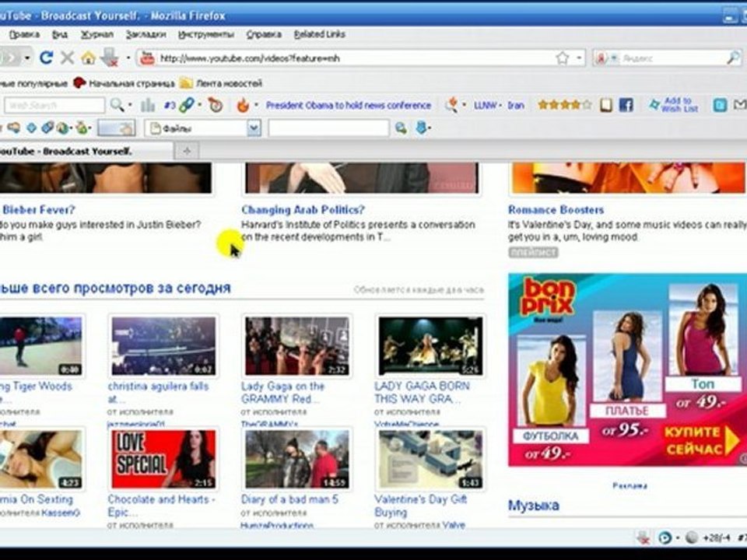Screen dimensions: 747x560
Task: Click the Yandex search input field
Action: [x=672, y=58]
